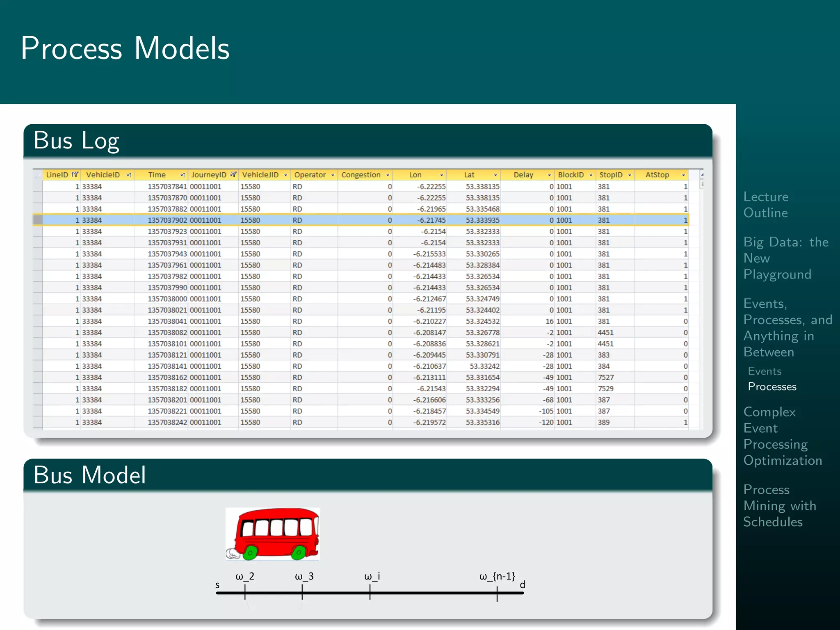Click the scrollbar up arrow in table
The height and width of the screenshot is (630, 840).
pyautogui.click(x=702, y=175)
